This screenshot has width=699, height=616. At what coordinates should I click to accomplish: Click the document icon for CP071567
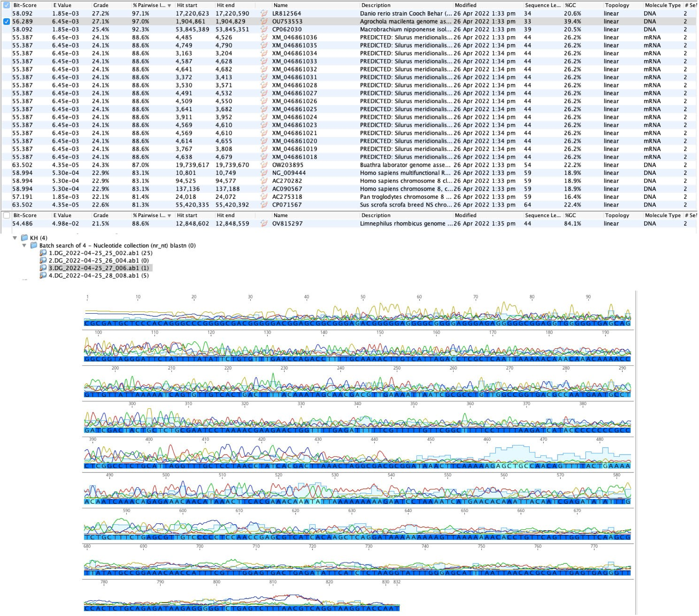264,205
